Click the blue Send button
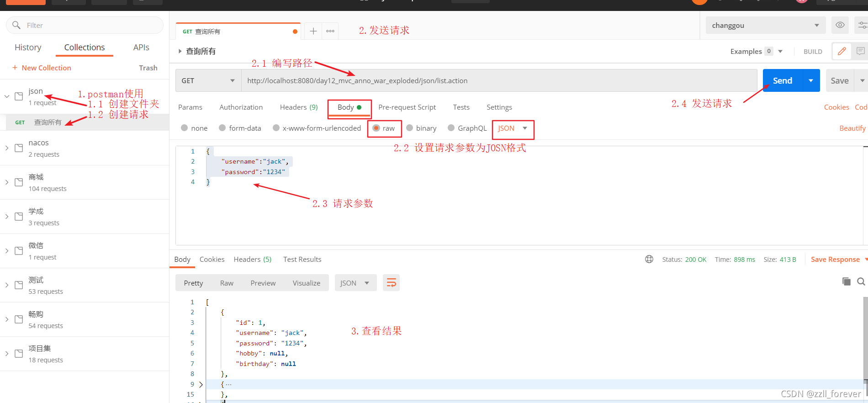Screen dimensions: 868x403 (783, 80)
